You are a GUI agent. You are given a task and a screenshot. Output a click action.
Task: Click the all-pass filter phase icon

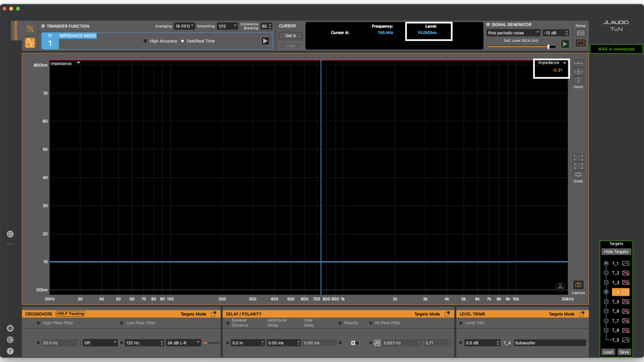click(377, 343)
